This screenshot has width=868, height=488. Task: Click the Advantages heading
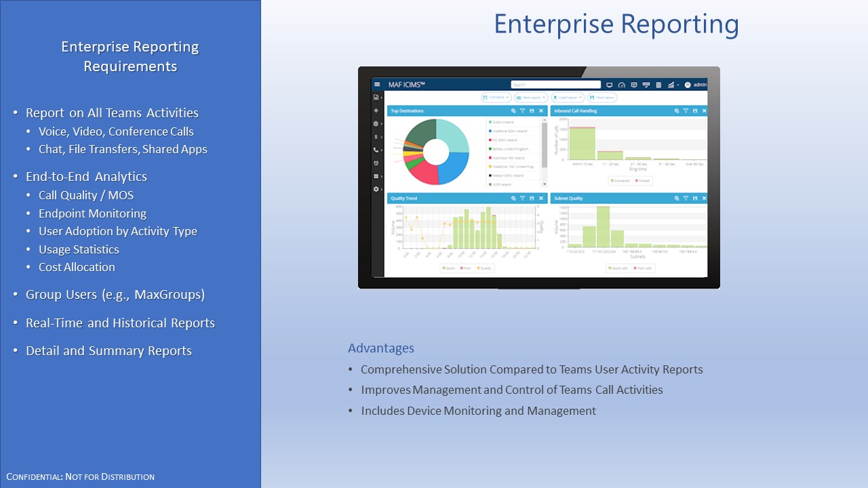click(x=381, y=348)
